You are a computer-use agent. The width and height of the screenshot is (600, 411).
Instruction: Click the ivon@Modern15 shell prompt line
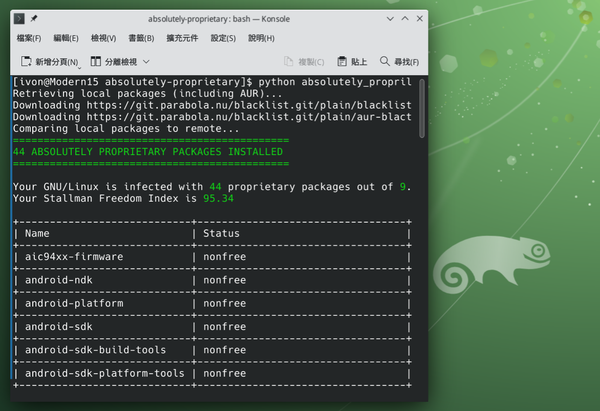(212, 82)
